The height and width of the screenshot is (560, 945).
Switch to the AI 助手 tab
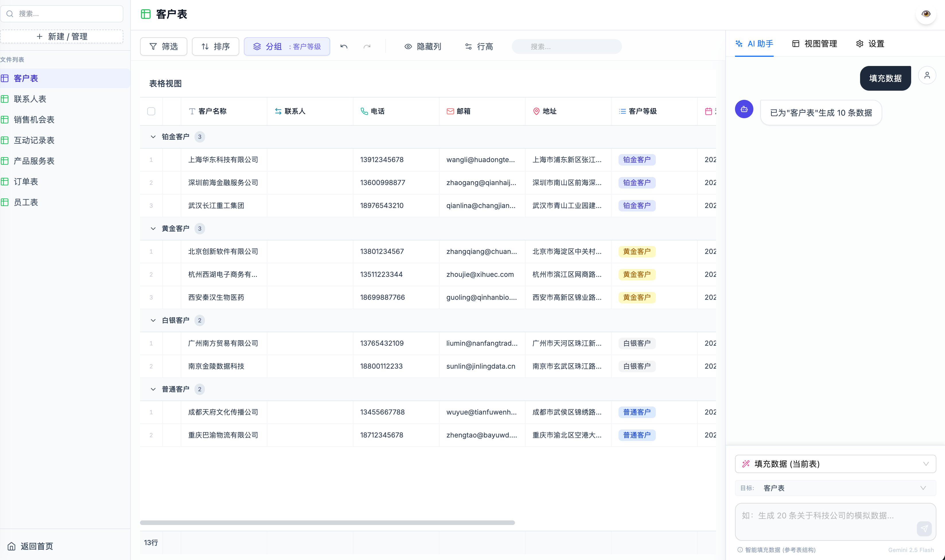(754, 44)
